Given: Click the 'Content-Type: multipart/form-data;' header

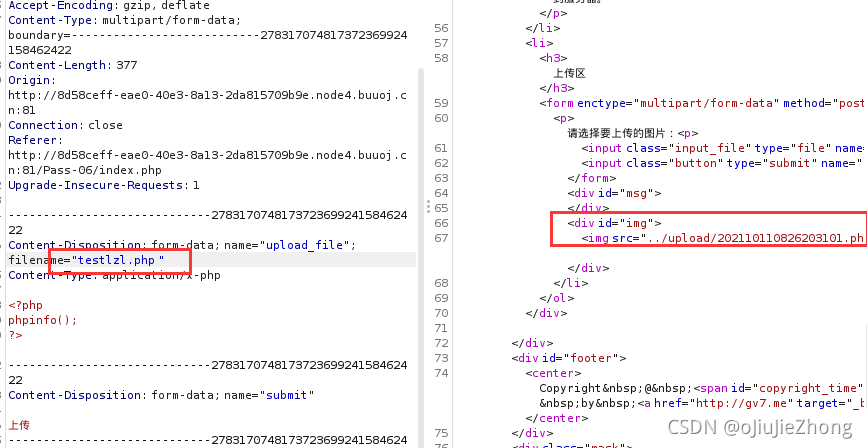Looking at the screenshot, I should [124, 20].
